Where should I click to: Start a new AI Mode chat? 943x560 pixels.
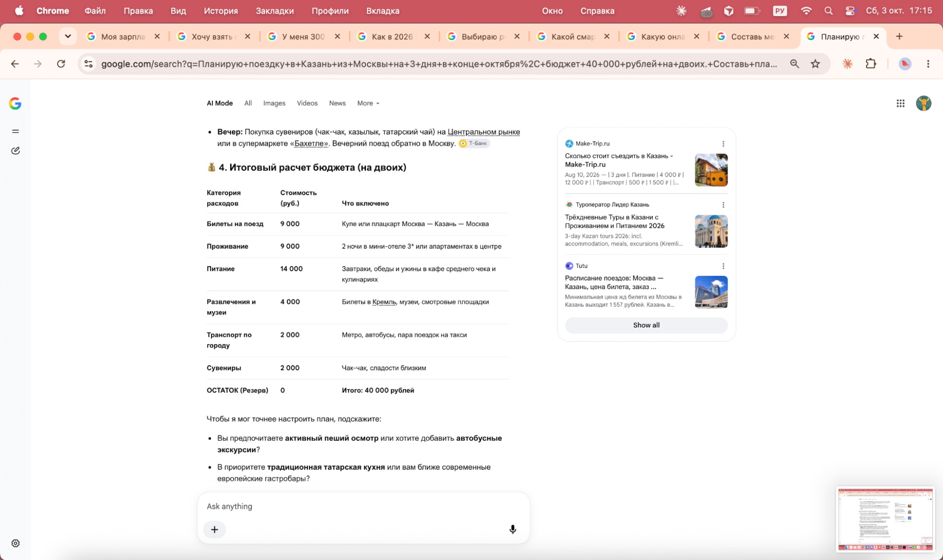point(16,150)
